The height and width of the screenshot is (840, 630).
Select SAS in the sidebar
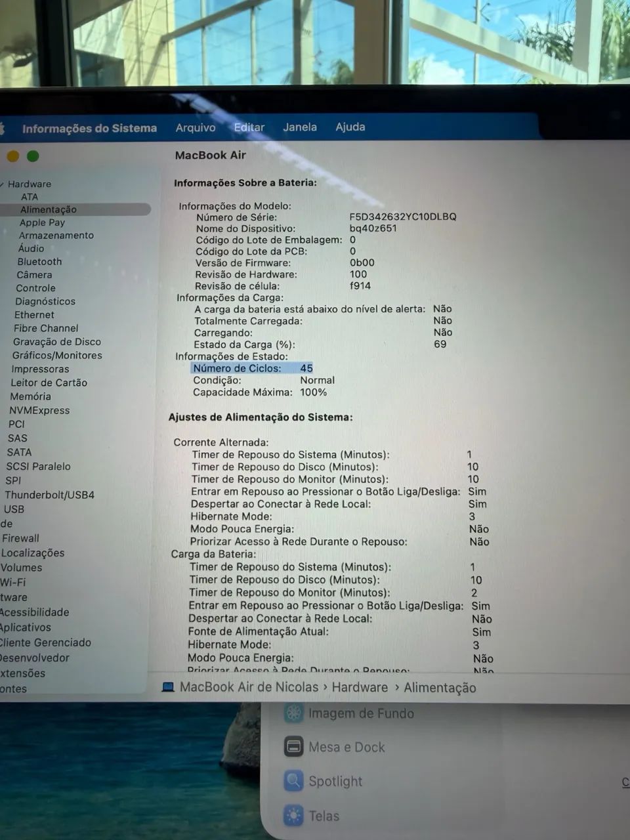click(x=18, y=438)
